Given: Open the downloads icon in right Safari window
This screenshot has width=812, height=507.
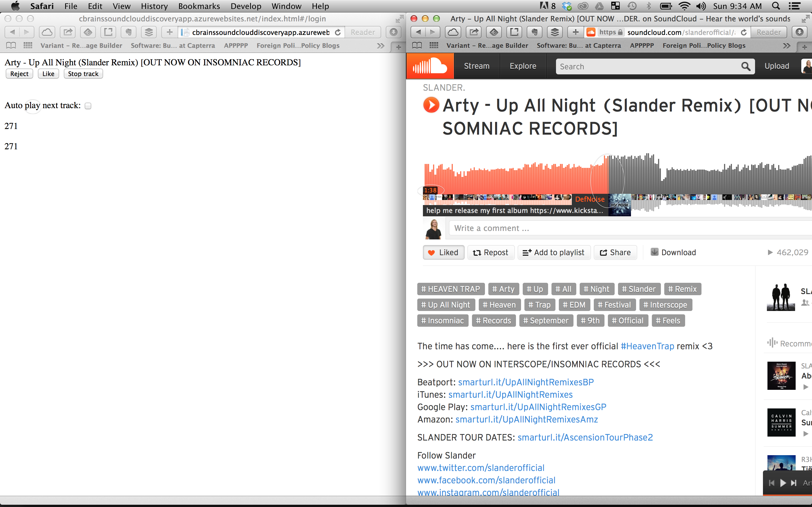Looking at the screenshot, I should click(800, 32).
